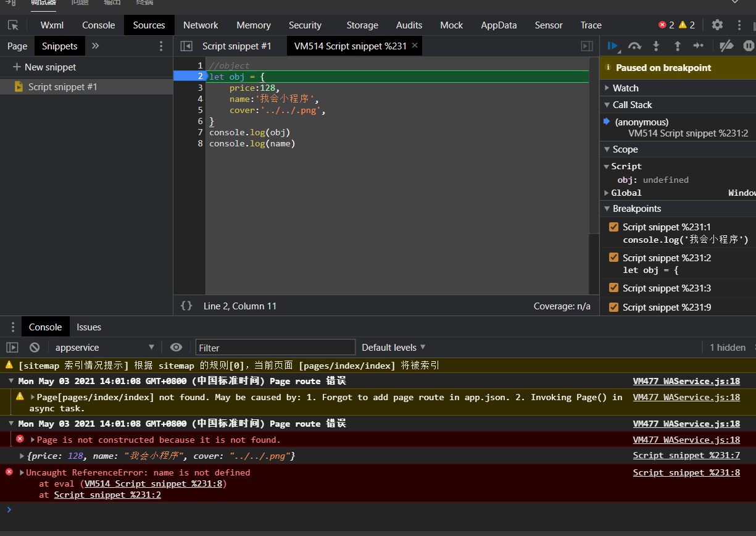Click the 1 hidden messages label
756x536 pixels.
click(x=728, y=348)
